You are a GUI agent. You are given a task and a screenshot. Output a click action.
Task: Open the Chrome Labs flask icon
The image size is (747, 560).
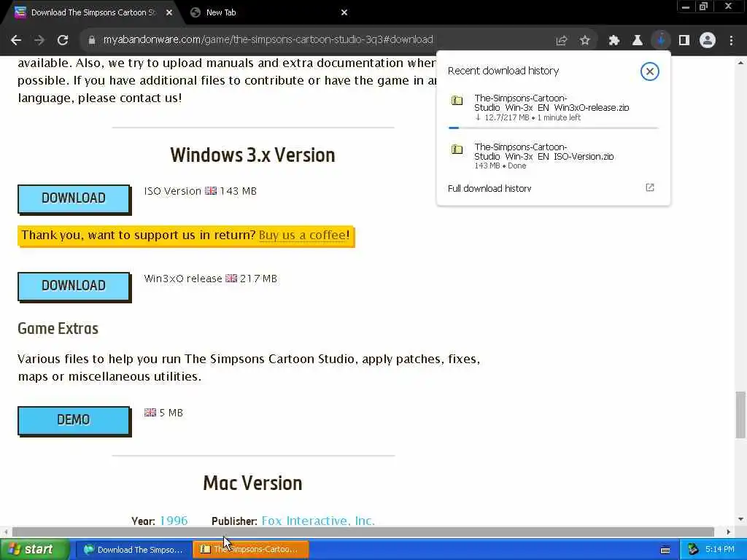pos(638,41)
